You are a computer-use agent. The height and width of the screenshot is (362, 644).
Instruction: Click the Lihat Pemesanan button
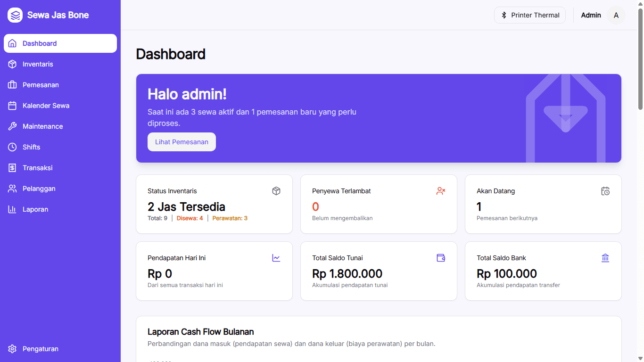tap(182, 142)
